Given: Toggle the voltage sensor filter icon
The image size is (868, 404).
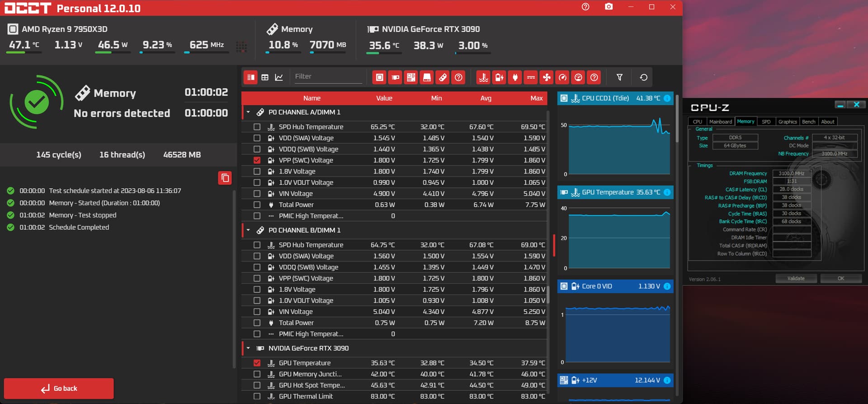Looking at the screenshot, I should pyautogui.click(x=499, y=77).
